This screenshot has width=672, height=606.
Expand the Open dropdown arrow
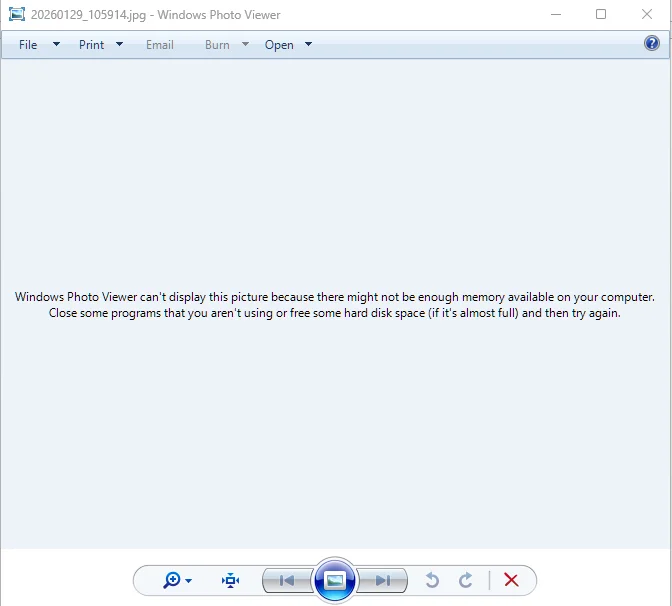(308, 44)
